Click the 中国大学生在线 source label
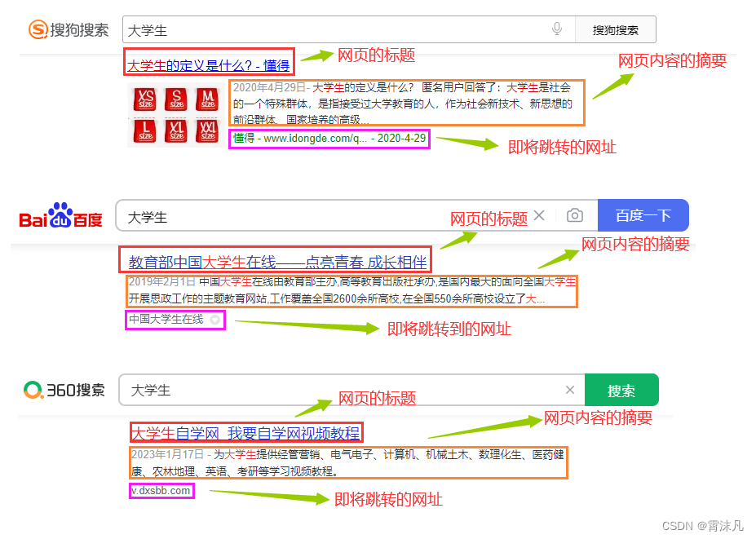 point(166,319)
